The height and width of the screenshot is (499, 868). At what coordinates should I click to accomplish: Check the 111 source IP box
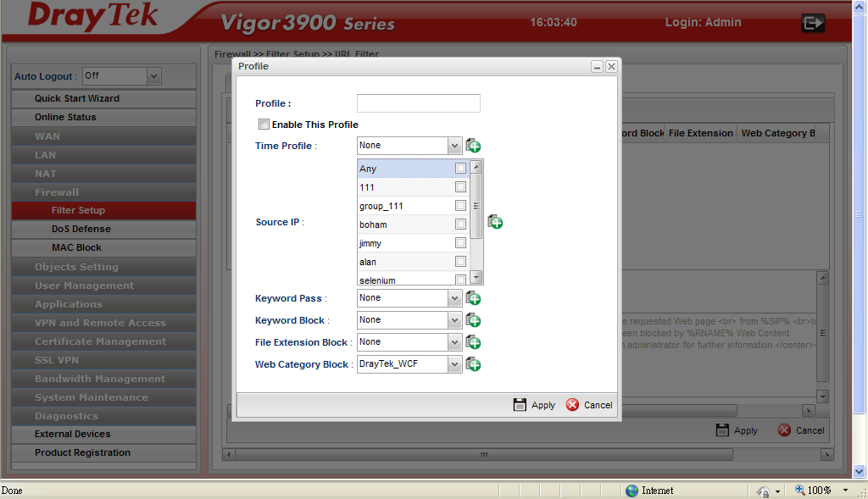point(460,187)
